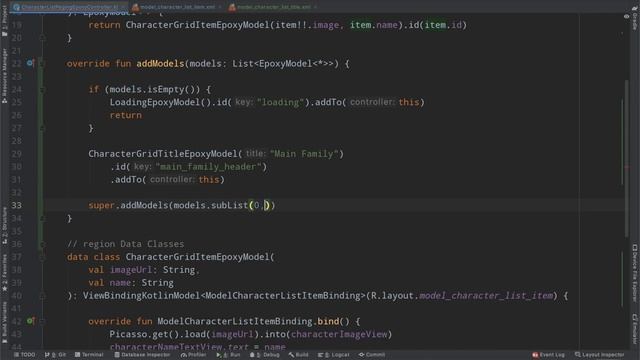Open the Logcat tool window
The image size is (640, 360).
point(333,355)
